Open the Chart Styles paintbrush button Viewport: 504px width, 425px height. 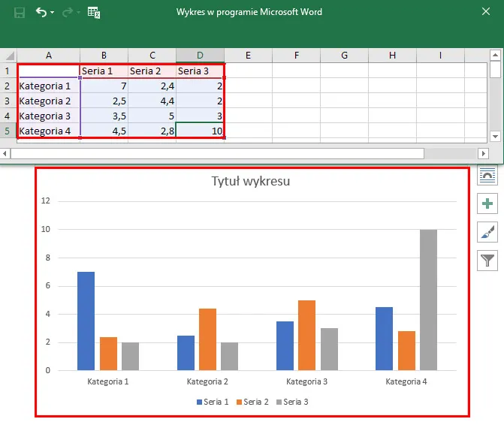click(x=488, y=232)
